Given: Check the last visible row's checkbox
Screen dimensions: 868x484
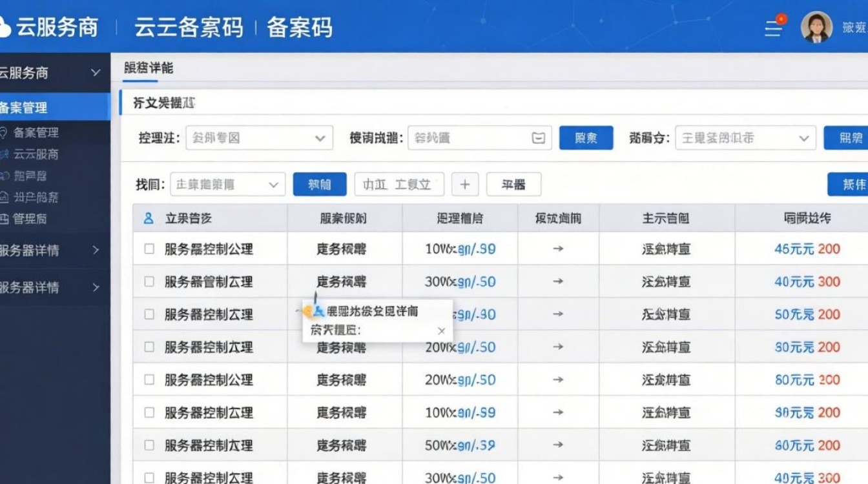Looking at the screenshot, I should click(149, 476).
